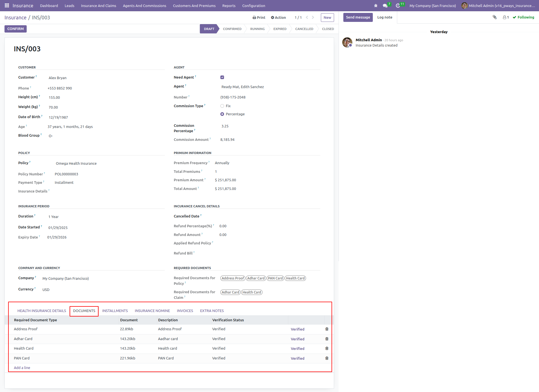
Task: Go to next record arrow
Action: pyautogui.click(x=313, y=17)
